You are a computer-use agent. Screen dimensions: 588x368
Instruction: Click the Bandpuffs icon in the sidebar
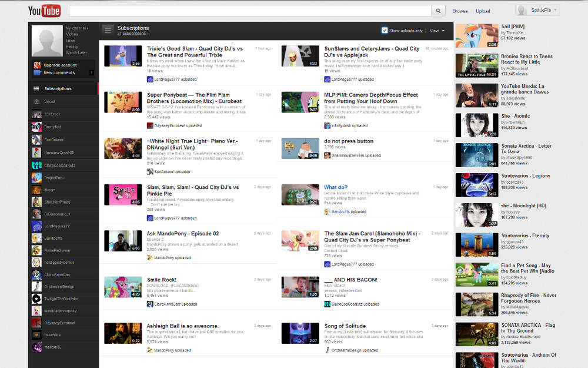point(36,238)
